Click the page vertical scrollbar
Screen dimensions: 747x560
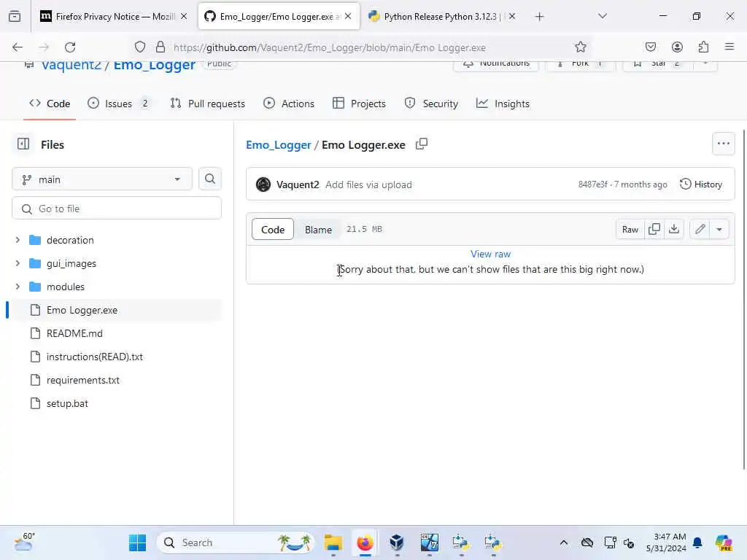pos(743,300)
